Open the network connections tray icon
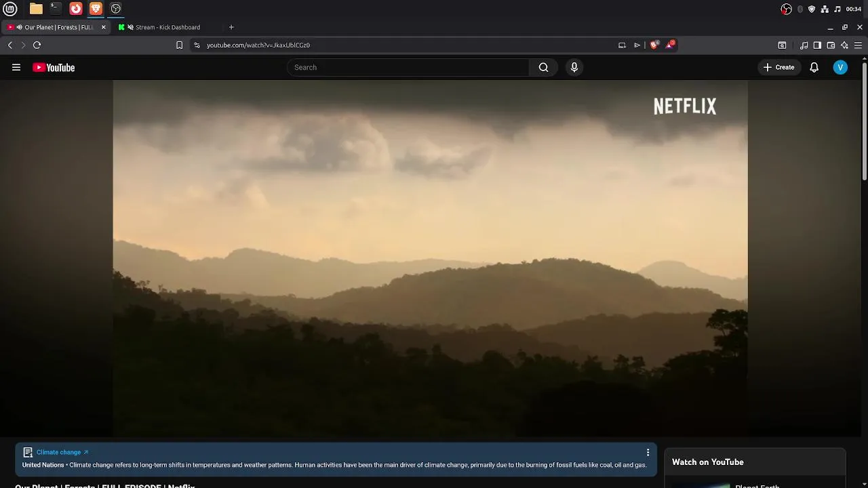Image resolution: width=868 pixels, height=488 pixels. tap(825, 9)
